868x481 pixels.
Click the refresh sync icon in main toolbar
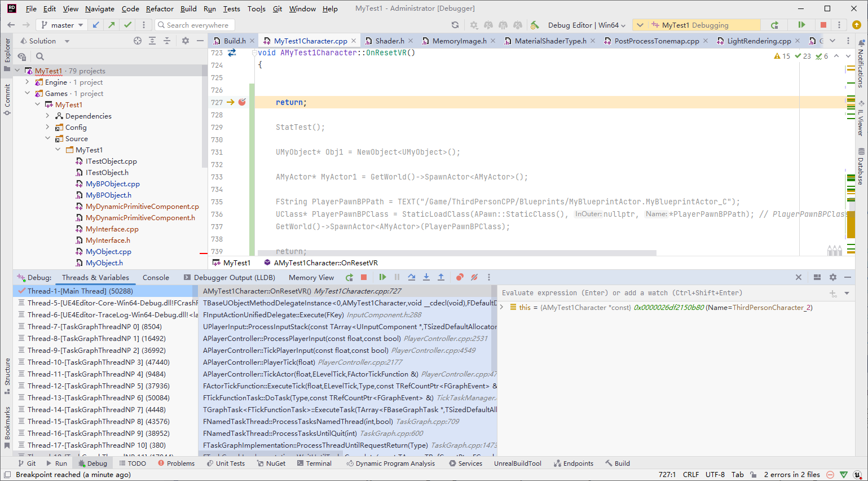point(455,25)
